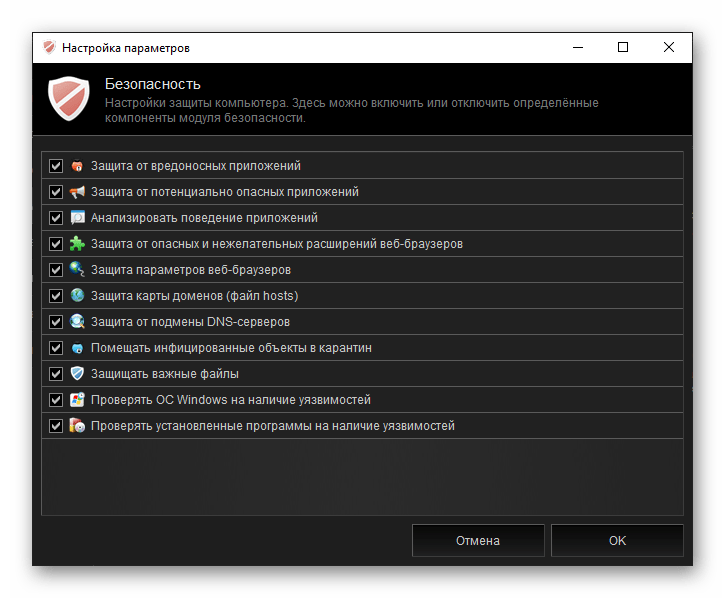Toggle Проверять ОС Windows vulnerability checkbox
The image size is (725, 598).
pos(56,400)
